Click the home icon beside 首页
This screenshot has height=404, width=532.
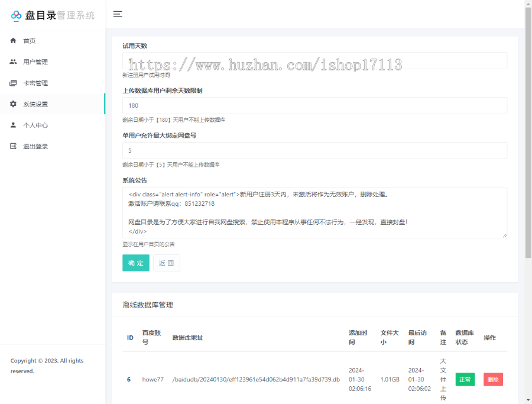coord(13,41)
